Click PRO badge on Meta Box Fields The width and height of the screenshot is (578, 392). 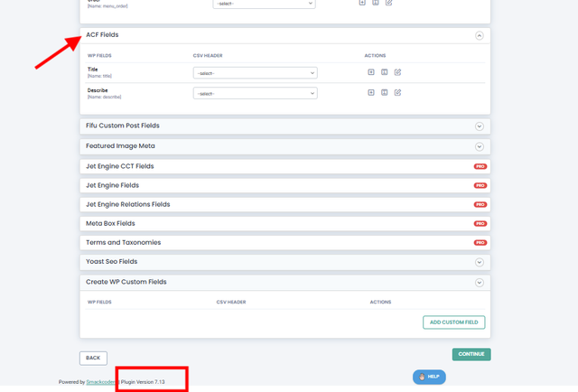480,223
